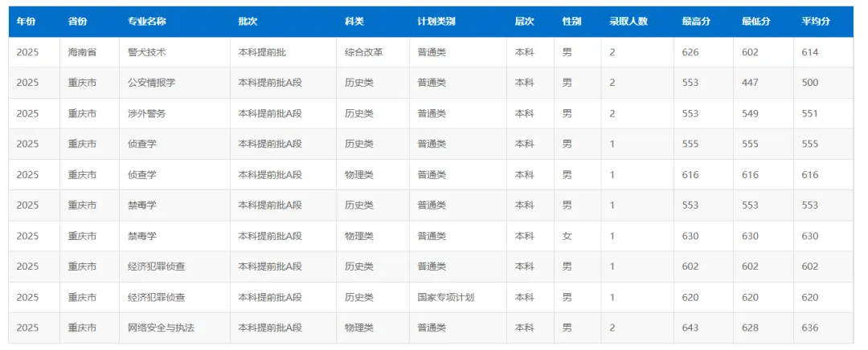
Task: Click 录取人数 2 in 网络安全与执法 row
Action: (x=612, y=328)
